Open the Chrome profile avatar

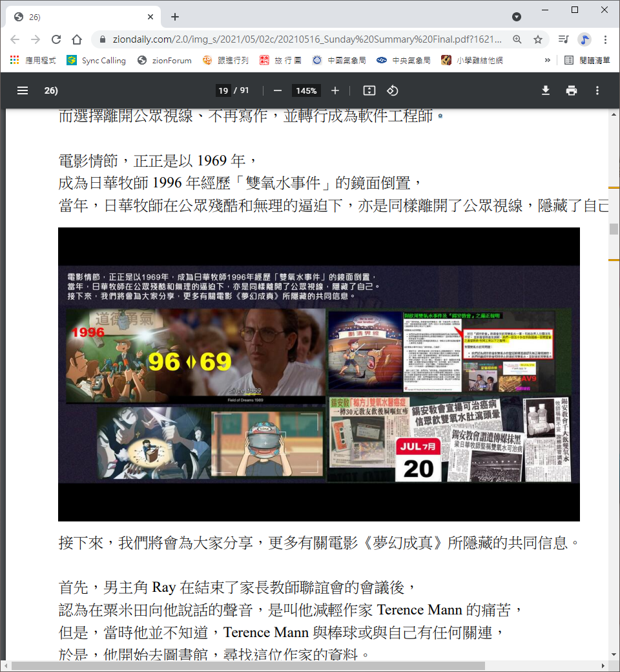(x=584, y=39)
